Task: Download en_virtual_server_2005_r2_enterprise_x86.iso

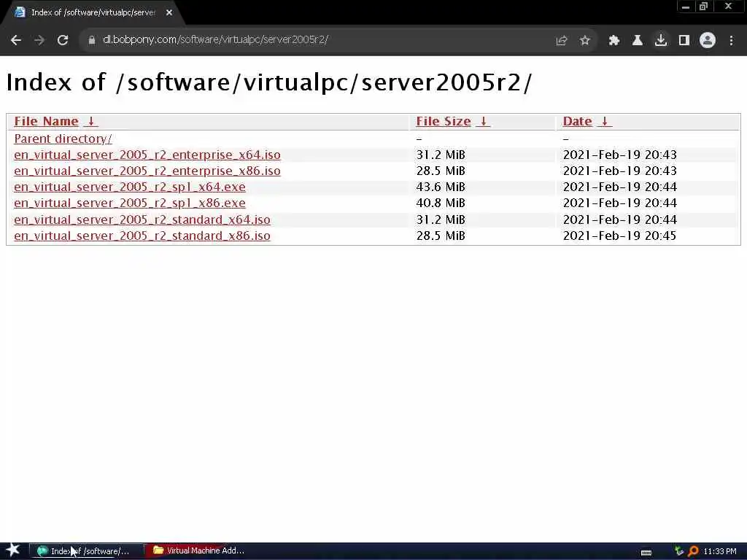Action: (x=147, y=171)
